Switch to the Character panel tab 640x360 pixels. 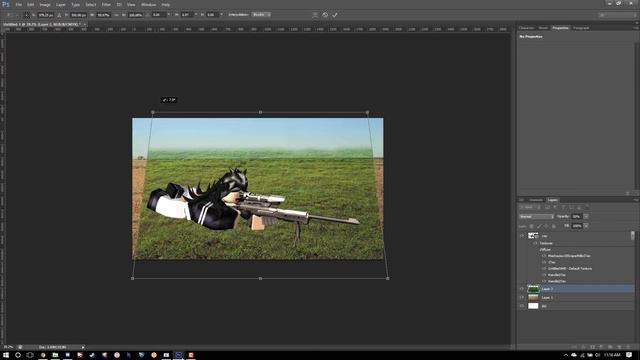pos(526,28)
